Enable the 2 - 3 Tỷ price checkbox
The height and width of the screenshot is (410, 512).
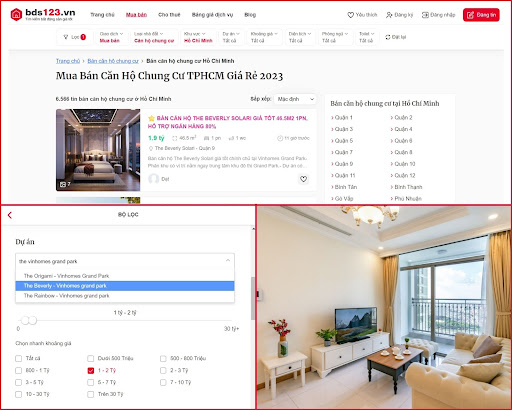click(163, 370)
